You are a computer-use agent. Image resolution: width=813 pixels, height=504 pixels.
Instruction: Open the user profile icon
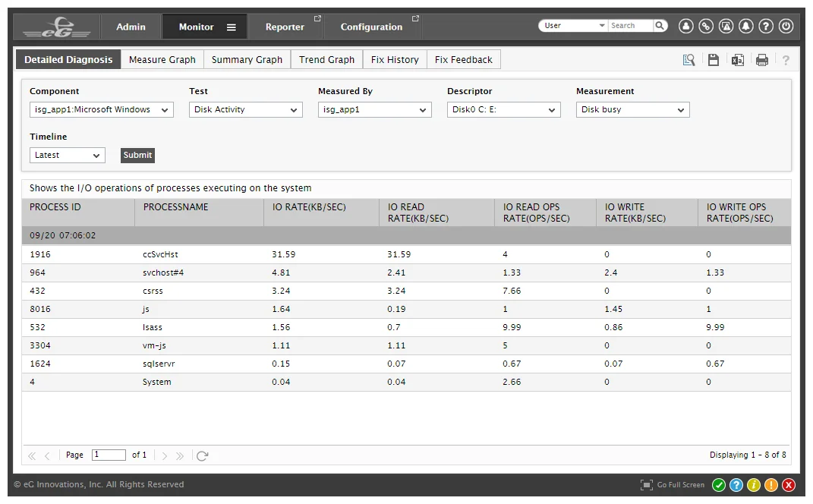pos(685,26)
